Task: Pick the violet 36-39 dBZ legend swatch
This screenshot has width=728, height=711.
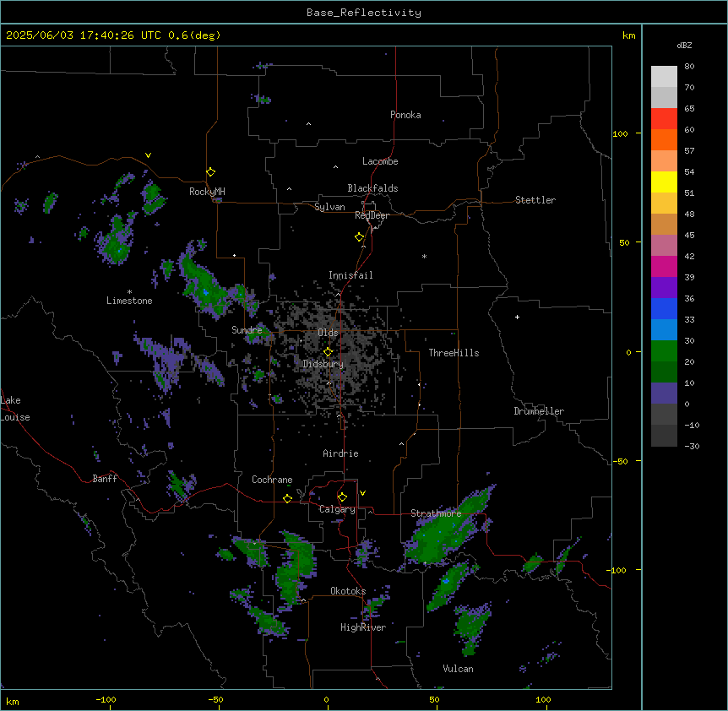Action: 664,288
